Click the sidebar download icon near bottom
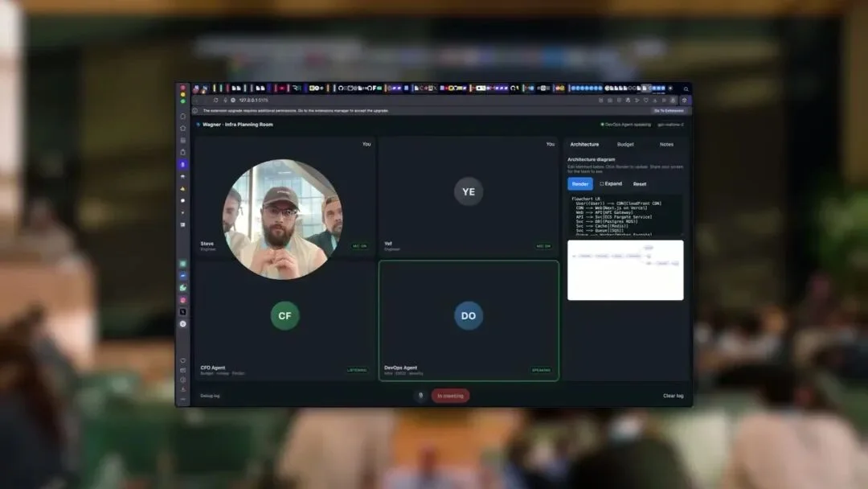The image size is (868, 489). pos(182,389)
